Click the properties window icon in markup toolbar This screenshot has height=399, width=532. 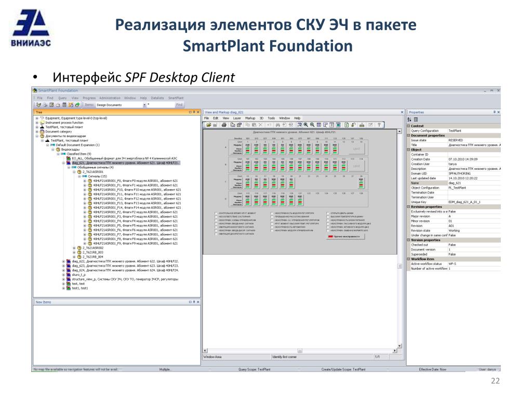240,125
